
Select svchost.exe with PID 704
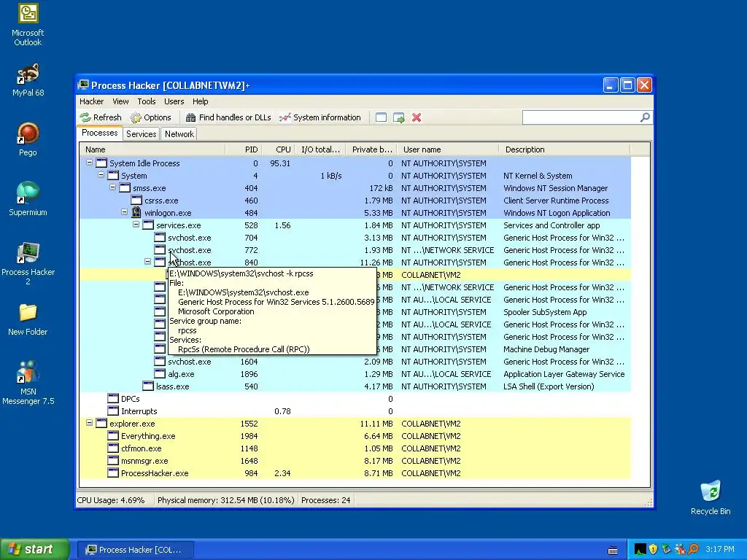click(x=355, y=238)
